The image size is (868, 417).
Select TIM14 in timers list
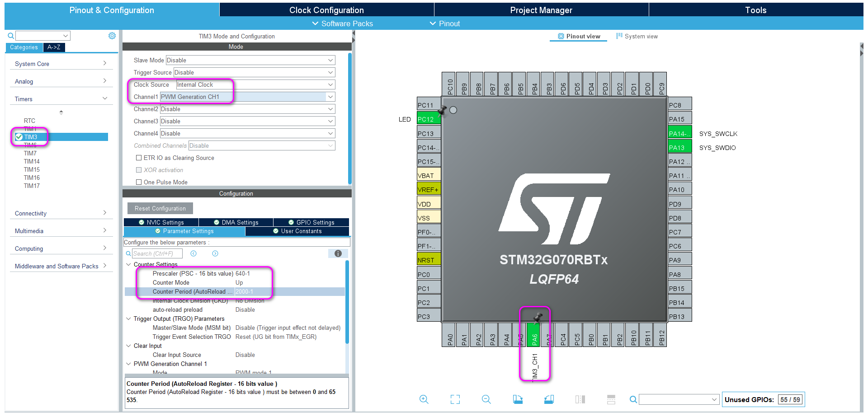pyautogui.click(x=32, y=161)
